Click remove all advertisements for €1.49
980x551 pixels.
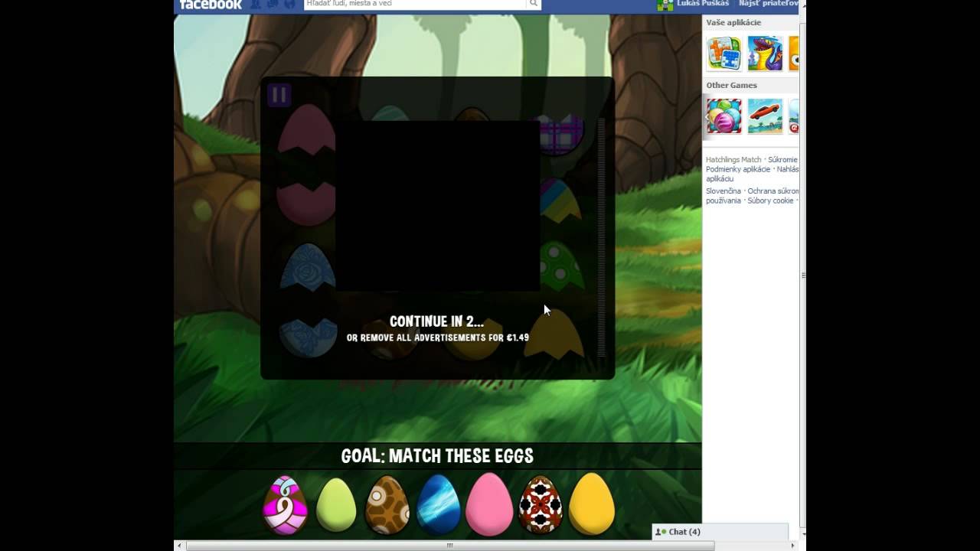coord(438,337)
